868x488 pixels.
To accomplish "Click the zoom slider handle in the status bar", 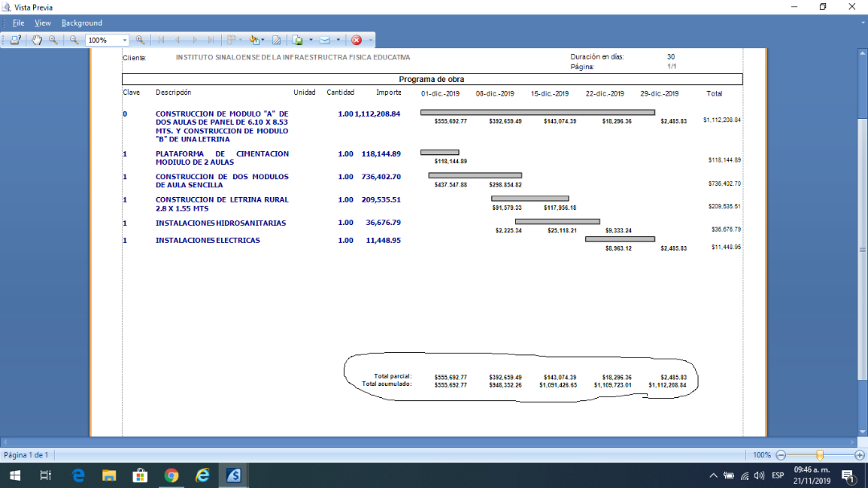I will point(820,455).
